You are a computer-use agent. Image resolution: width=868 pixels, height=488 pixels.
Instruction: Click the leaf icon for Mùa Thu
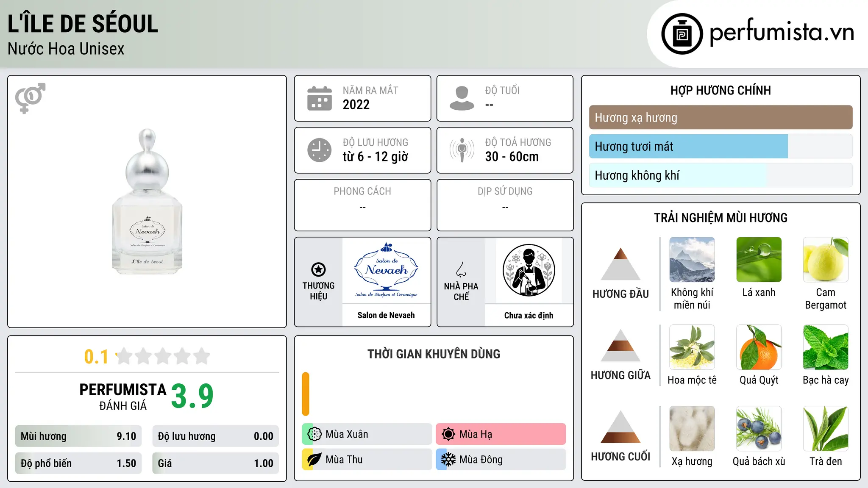(314, 460)
